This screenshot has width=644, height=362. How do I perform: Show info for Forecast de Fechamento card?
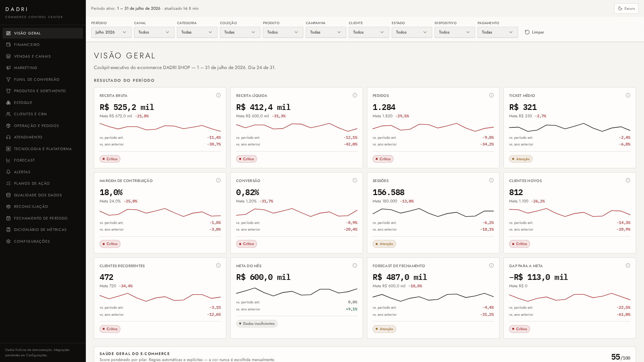(x=491, y=266)
